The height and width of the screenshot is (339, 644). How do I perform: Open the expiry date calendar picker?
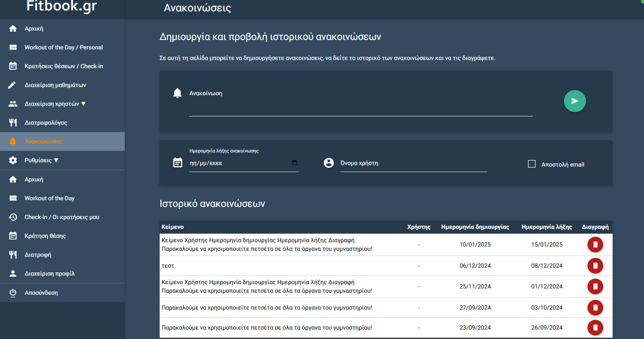[295, 163]
